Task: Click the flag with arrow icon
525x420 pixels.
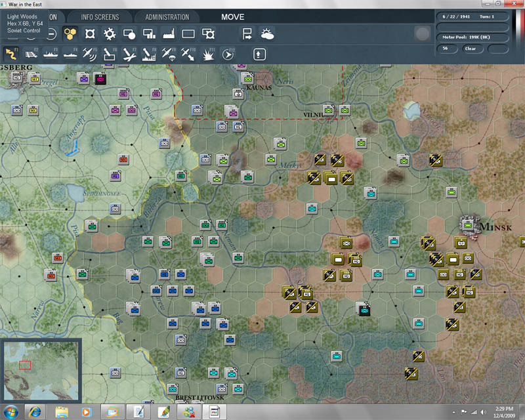Action: [247, 34]
